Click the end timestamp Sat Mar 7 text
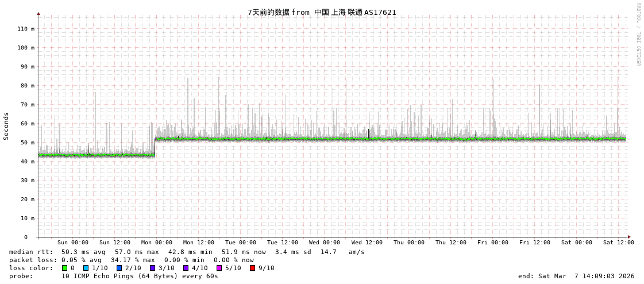Screen dimensions: 644x284 pyautogui.click(x=576, y=276)
